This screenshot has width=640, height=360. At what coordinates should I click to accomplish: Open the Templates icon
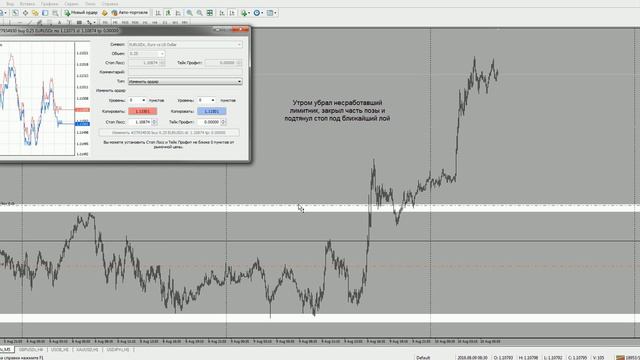pyautogui.click(x=270, y=13)
